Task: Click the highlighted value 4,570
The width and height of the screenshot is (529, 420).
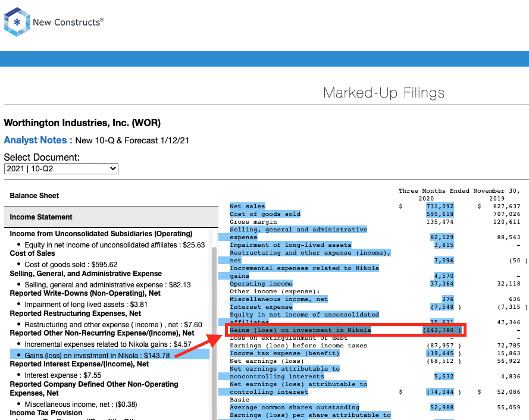Action: tap(444, 276)
